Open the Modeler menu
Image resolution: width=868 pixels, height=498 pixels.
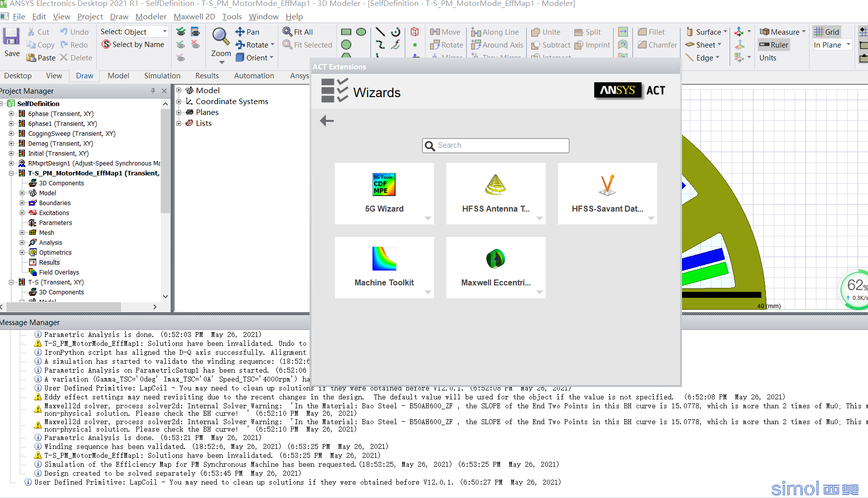(151, 16)
